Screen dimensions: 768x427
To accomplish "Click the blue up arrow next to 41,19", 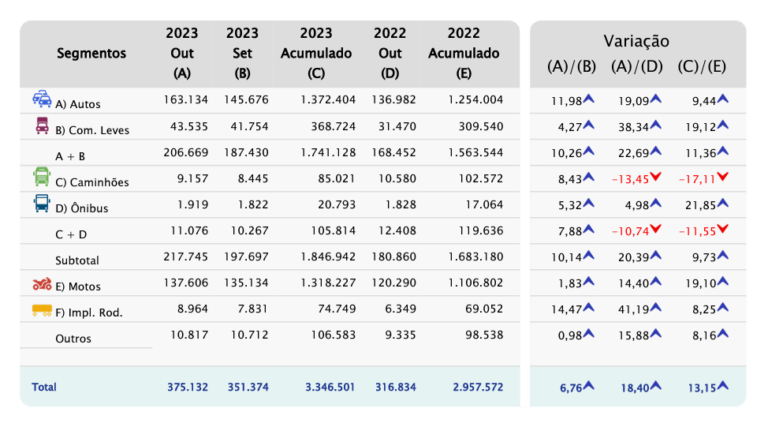I will [x=655, y=307].
